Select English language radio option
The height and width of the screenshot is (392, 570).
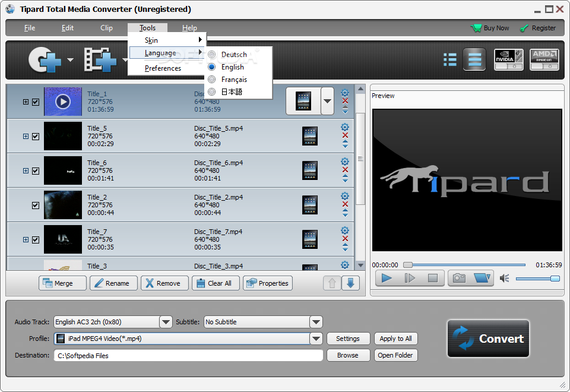click(x=212, y=67)
